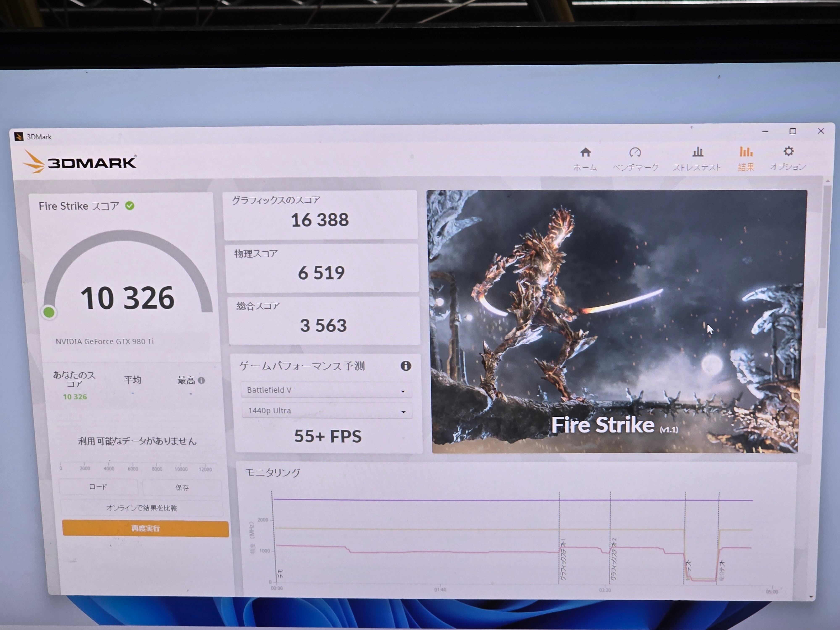Click the orange 再度実行 run again button
The width and height of the screenshot is (840, 630).
pos(145,528)
